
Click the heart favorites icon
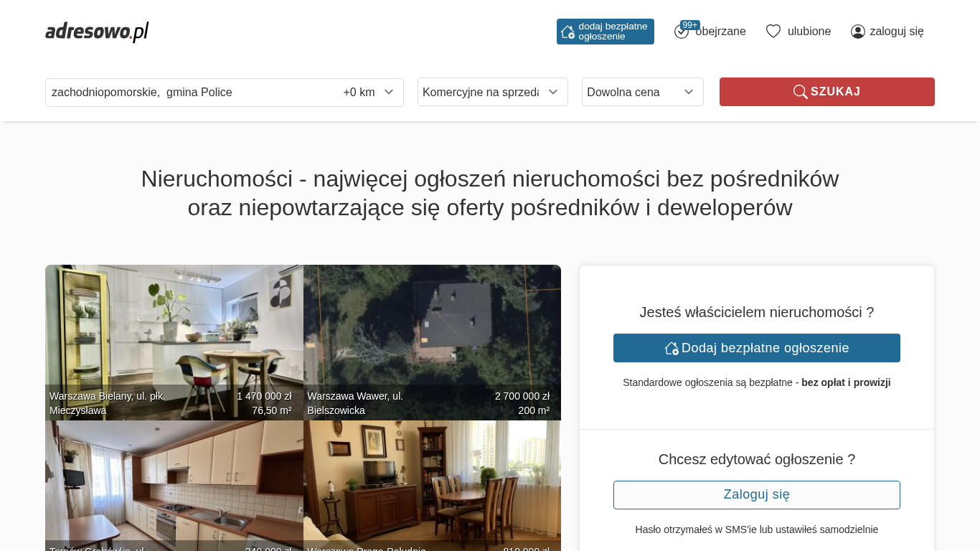pyautogui.click(x=773, y=32)
